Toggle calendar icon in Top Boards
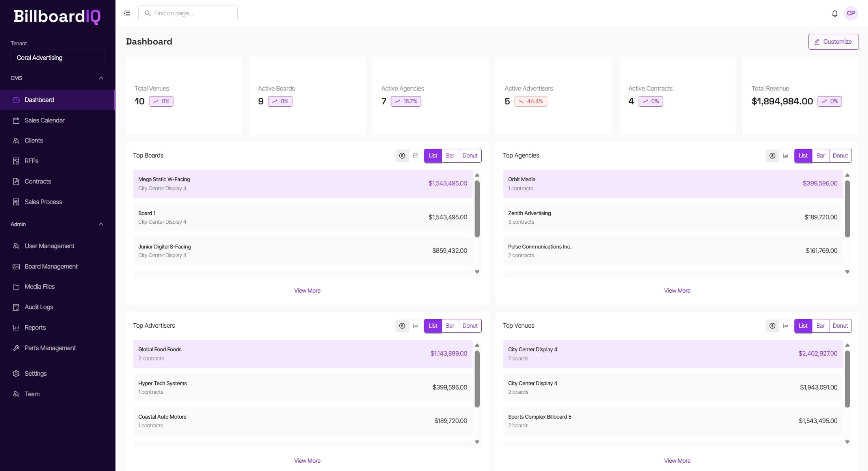 click(x=415, y=156)
